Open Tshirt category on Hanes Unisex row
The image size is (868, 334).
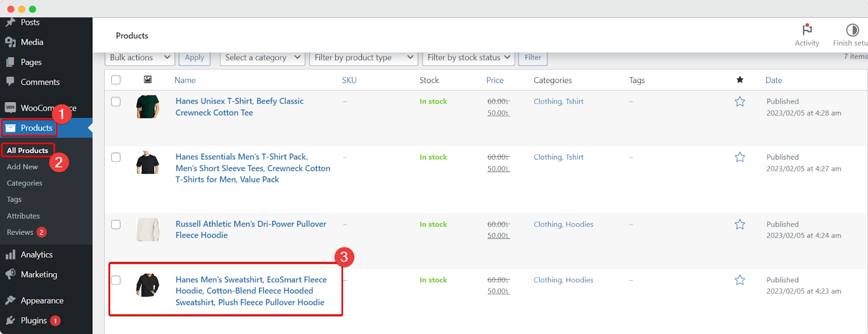coord(575,102)
